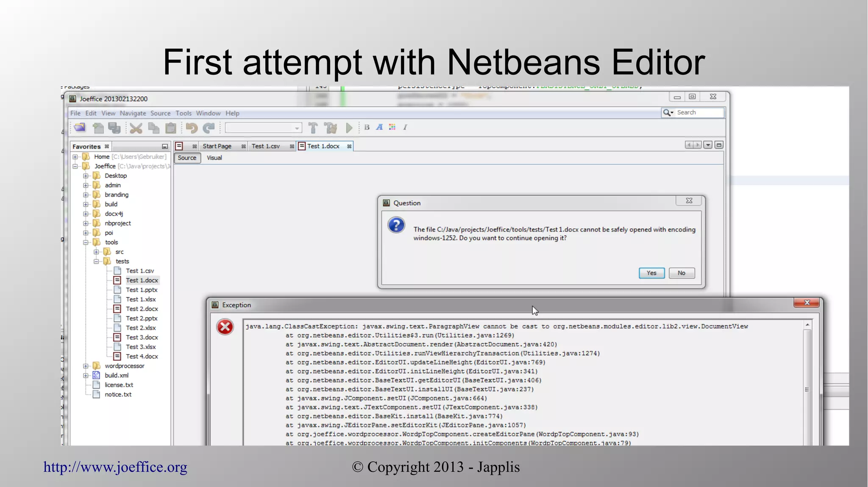Screen dimensions: 868x487
Task: Collapse the tests folder node
Action: pyautogui.click(x=97, y=261)
